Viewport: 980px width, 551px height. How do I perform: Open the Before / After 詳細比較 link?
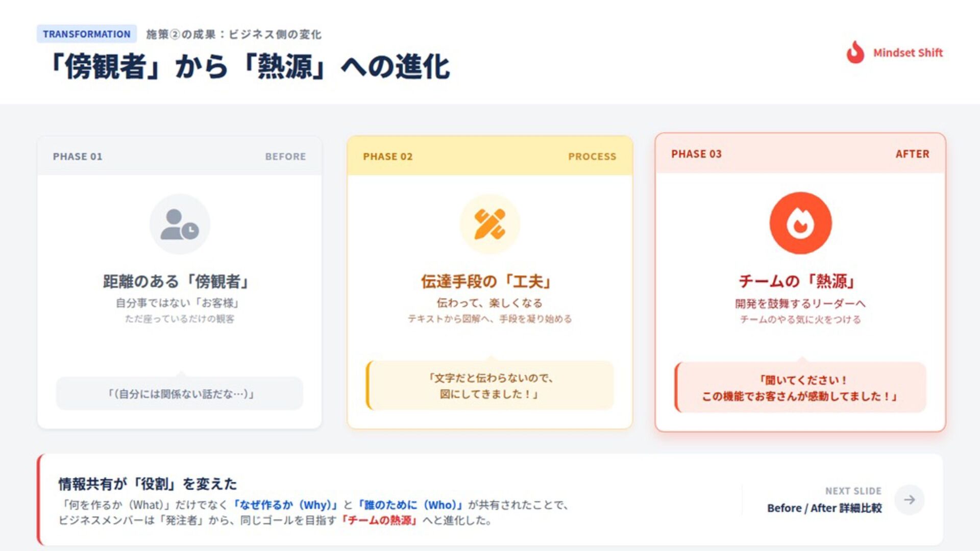(x=824, y=508)
